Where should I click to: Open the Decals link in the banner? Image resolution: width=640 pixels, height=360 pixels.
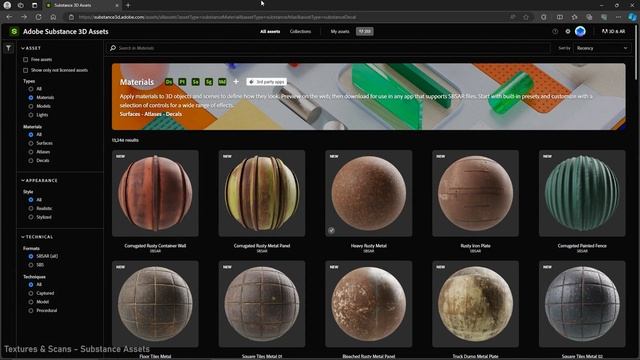click(x=173, y=114)
